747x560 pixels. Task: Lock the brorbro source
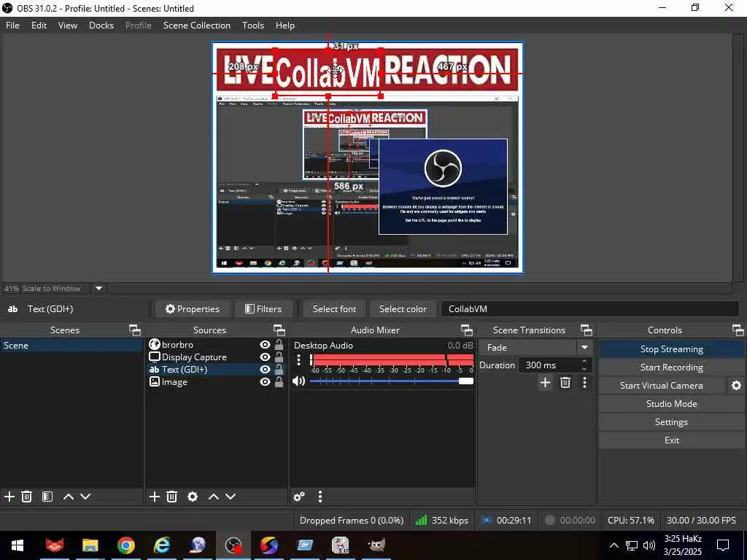tap(279, 344)
